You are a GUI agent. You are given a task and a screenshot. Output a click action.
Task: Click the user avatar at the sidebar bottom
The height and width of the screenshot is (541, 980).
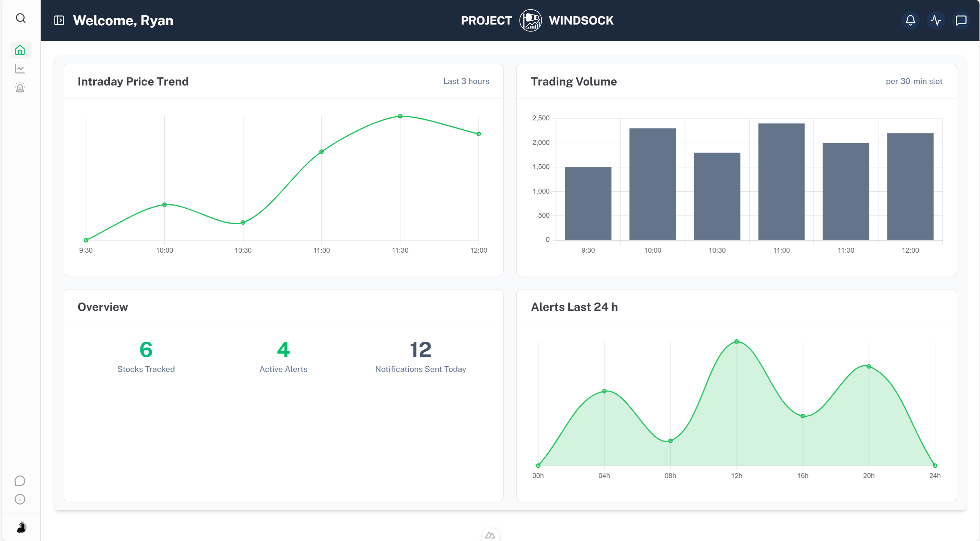coord(21,527)
